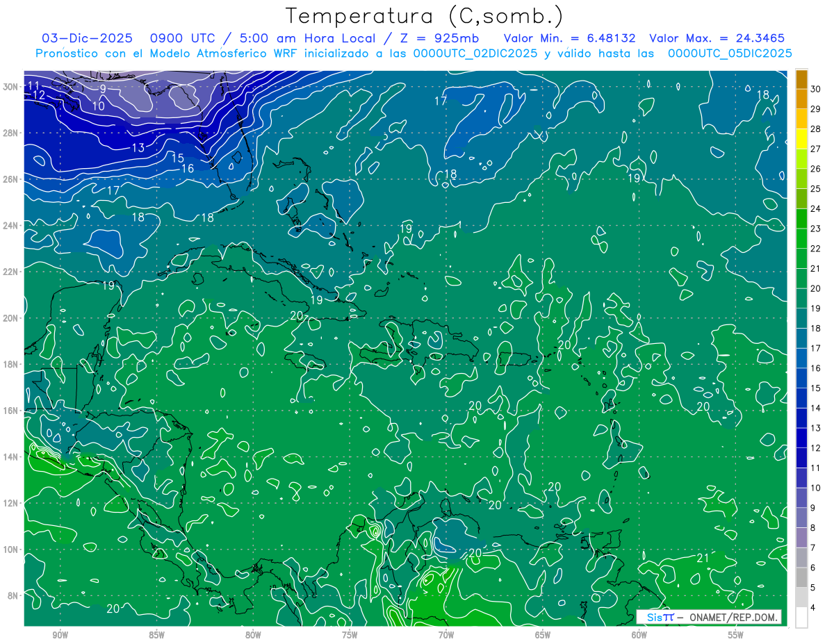The image size is (834, 644).
Task: Select "5:00 am Hora Local" in header
Action: click(x=309, y=38)
